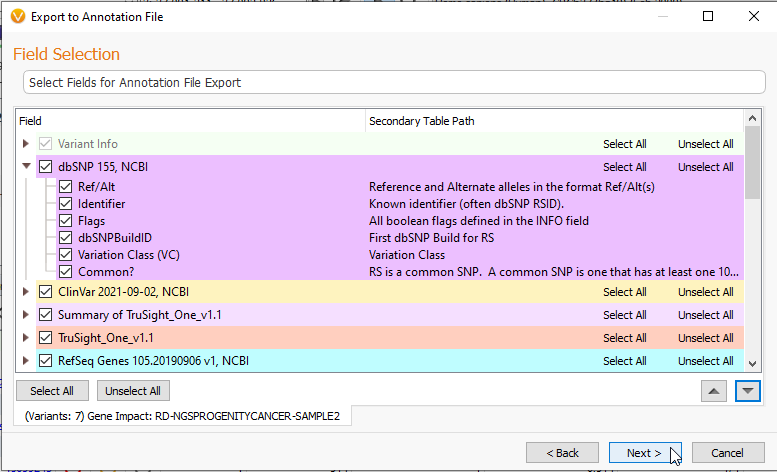Click Select All on the ClinVar row
Viewport: 777px width, 472px height.
click(624, 292)
